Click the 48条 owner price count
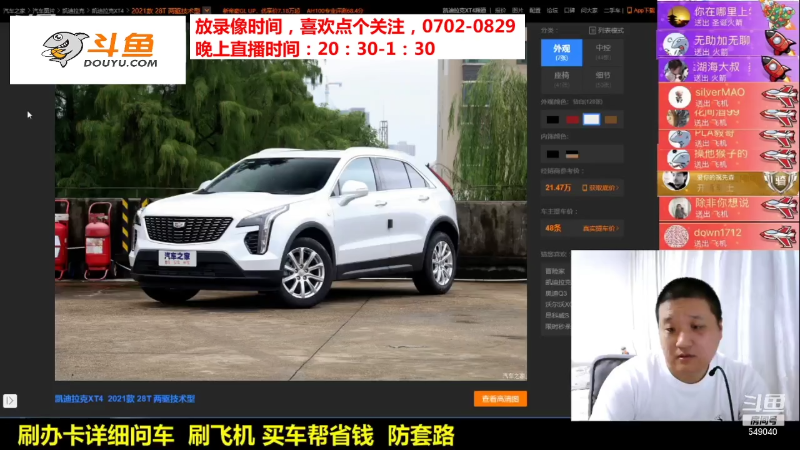This screenshot has width=800, height=450. pos(553,228)
